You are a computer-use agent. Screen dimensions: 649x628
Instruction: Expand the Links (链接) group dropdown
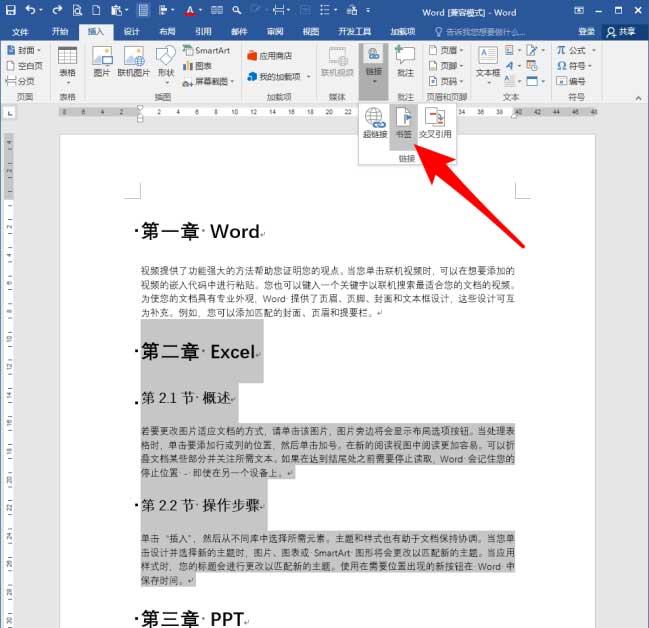tap(374, 62)
